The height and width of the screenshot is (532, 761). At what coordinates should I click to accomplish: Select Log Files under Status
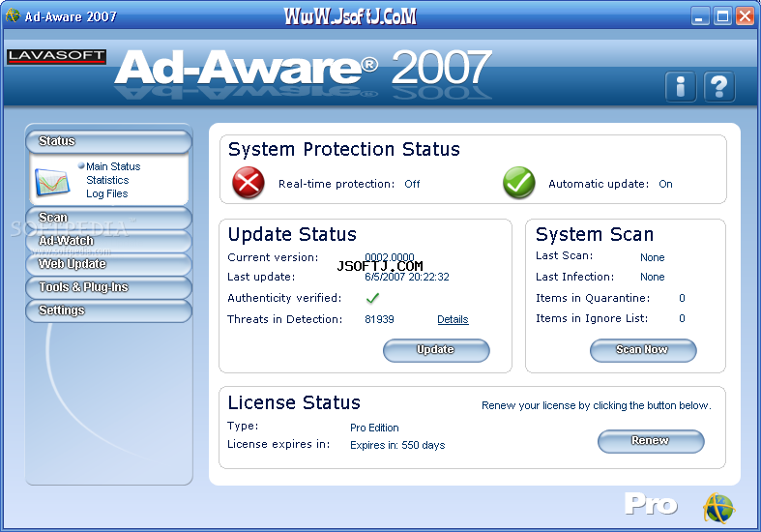click(x=107, y=193)
